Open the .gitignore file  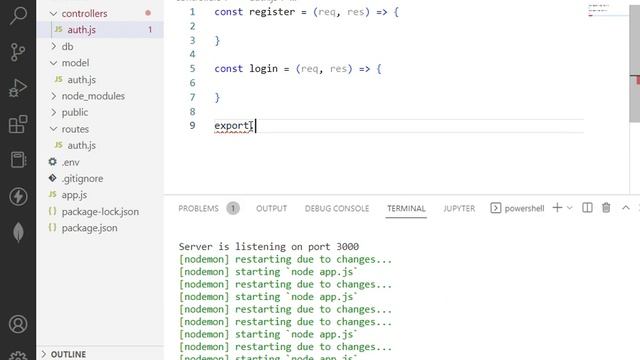pos(100,178)
